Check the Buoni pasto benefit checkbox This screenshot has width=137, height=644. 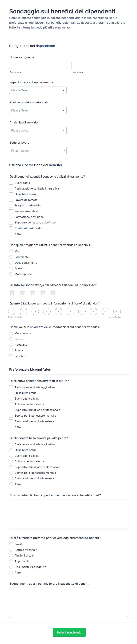(11, 183)
